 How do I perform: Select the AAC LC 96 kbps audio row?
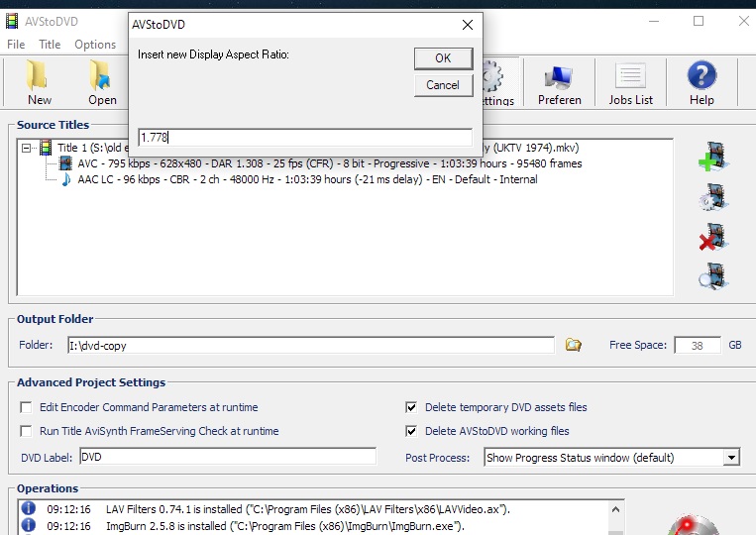click(307, 179)
